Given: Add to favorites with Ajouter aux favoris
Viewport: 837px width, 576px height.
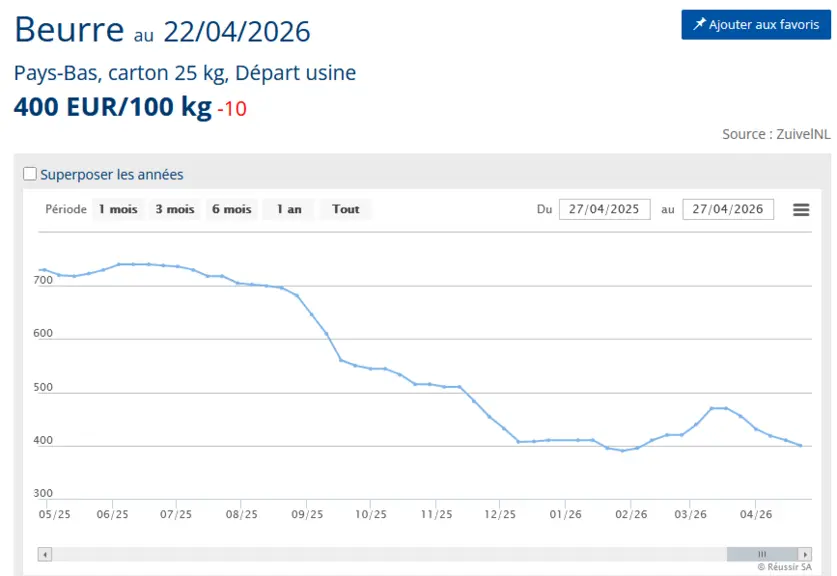Looking at the screenshot, I should pyautogui.click(x=756, y=25).
